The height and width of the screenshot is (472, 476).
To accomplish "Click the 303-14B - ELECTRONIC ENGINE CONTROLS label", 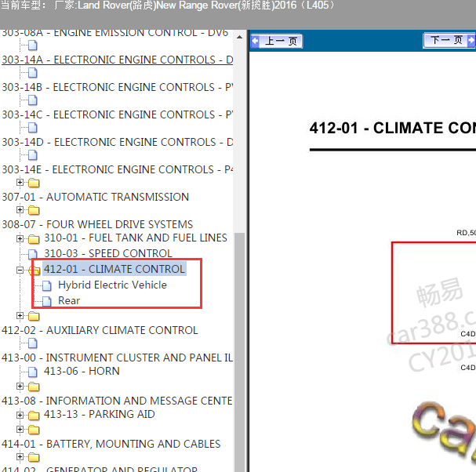I will [x=117, y=87].
